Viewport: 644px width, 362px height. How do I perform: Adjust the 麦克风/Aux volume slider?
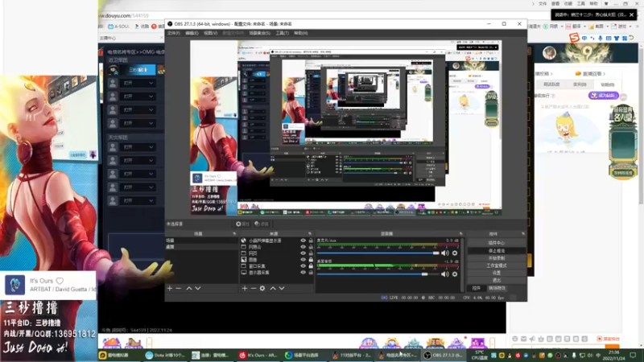point(378,253)
